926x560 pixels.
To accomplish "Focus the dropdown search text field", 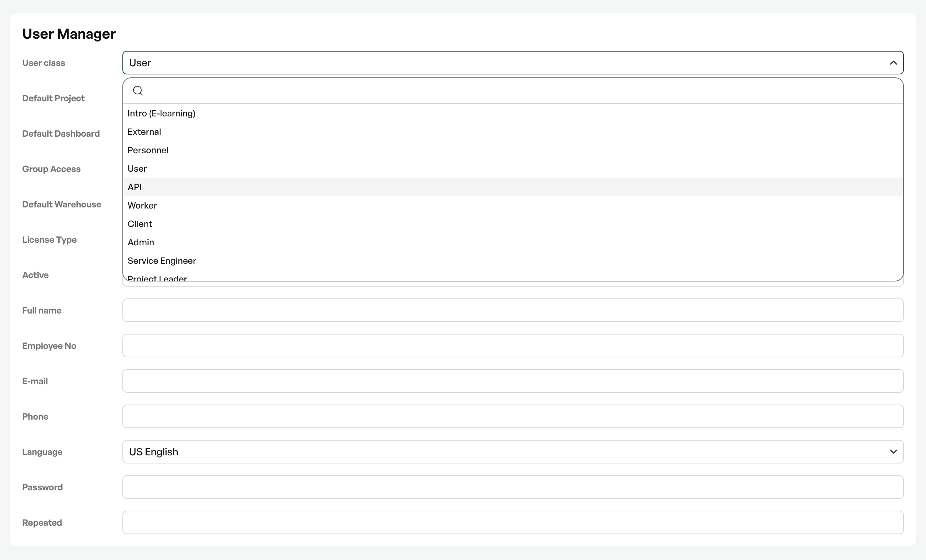I will [x=522, y=91].
